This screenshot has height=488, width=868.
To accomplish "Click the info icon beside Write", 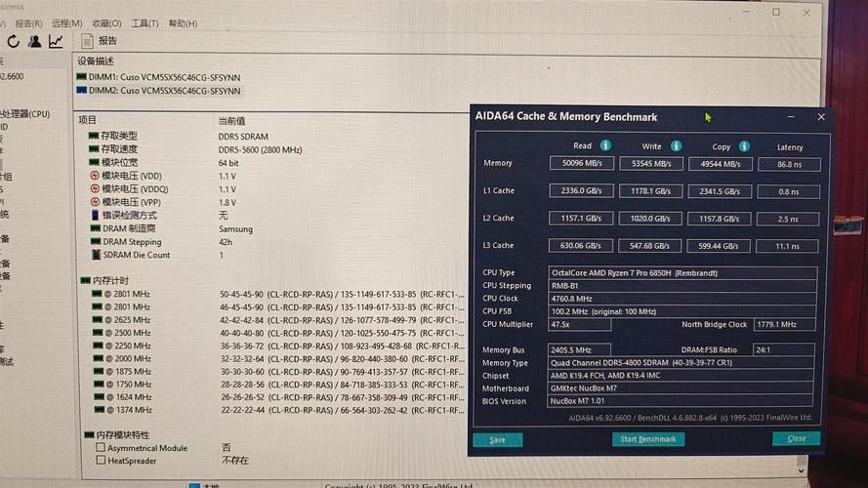I will 676,145.
